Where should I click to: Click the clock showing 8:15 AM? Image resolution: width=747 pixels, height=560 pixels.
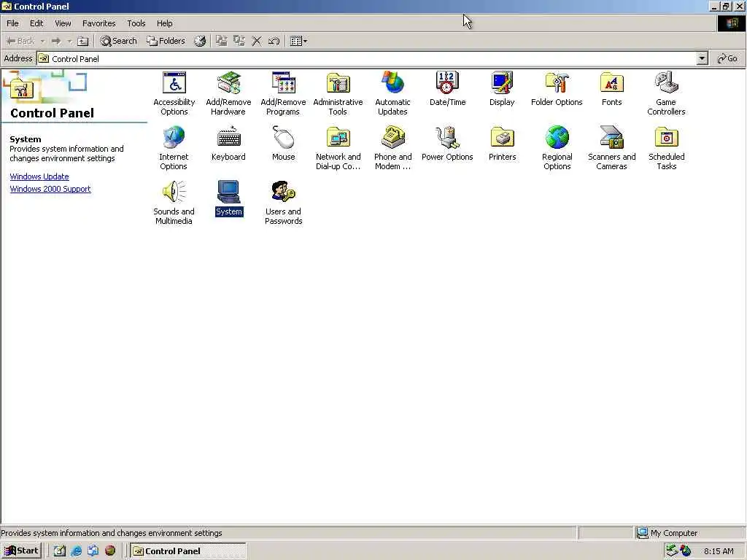coord(719,551)
